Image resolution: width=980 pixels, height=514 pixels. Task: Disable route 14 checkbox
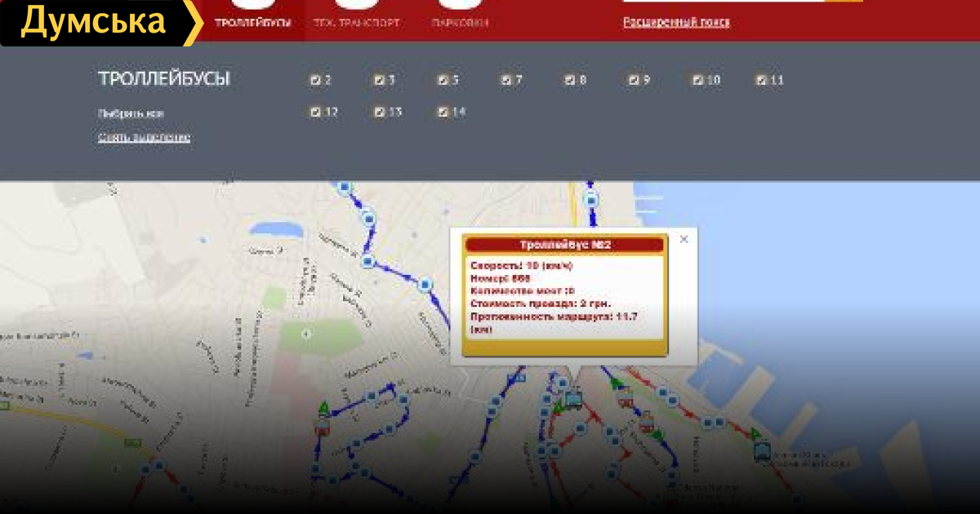(443, 113)
